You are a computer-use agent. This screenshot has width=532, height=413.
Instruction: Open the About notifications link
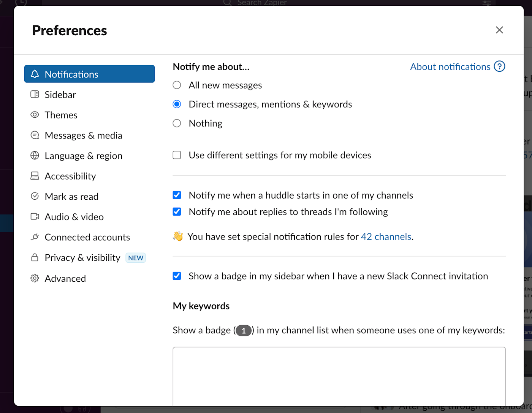click(450, 67)
